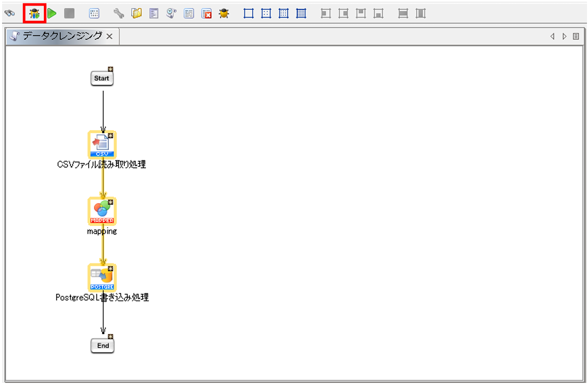The image size is (588, 385).
Task: Click the first gray alignment icon
Action: [x=325, y=13]
